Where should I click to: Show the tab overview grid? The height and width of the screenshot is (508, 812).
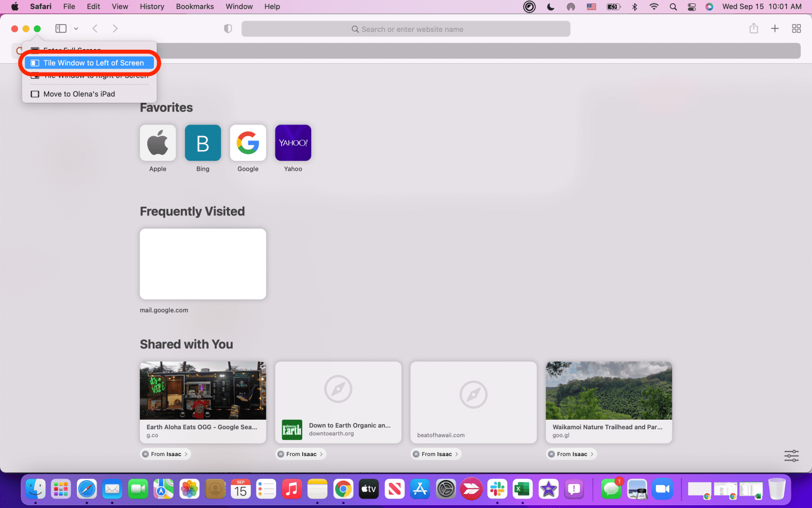point(796,28)
